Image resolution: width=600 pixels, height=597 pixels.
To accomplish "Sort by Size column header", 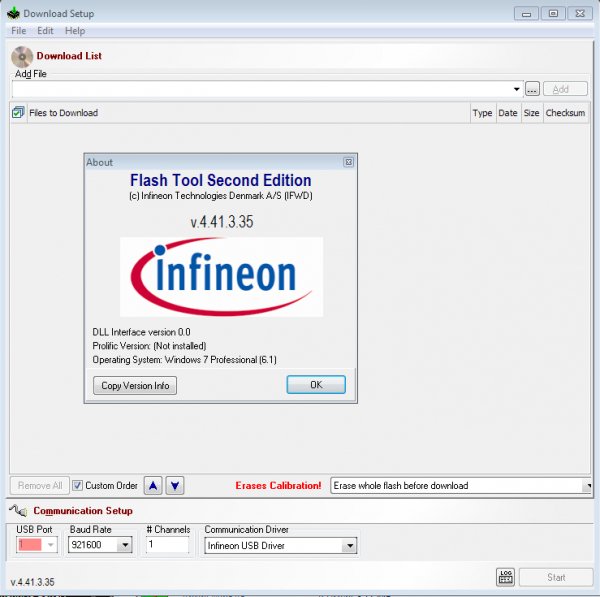I will coord(532,113).
